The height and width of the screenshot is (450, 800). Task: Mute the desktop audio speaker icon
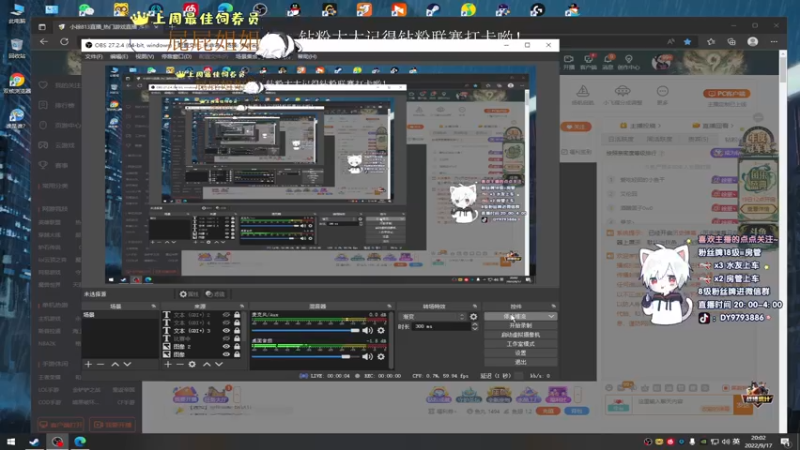click(367, 357)
